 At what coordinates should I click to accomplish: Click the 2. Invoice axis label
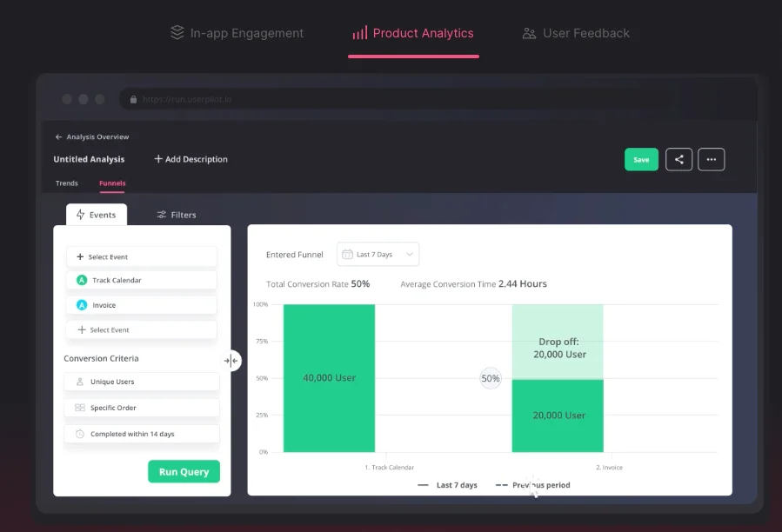click(610, 467)
